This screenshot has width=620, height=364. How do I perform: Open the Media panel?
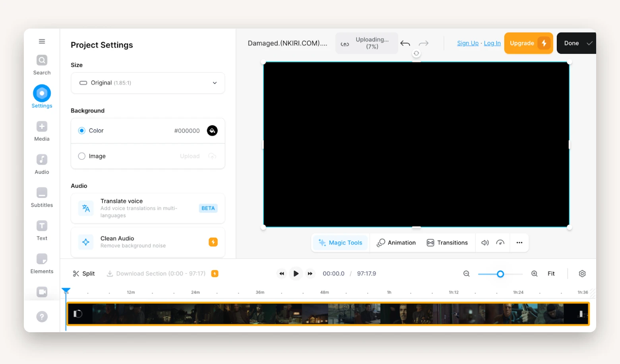pyautogui.click(x=41, y=131)
